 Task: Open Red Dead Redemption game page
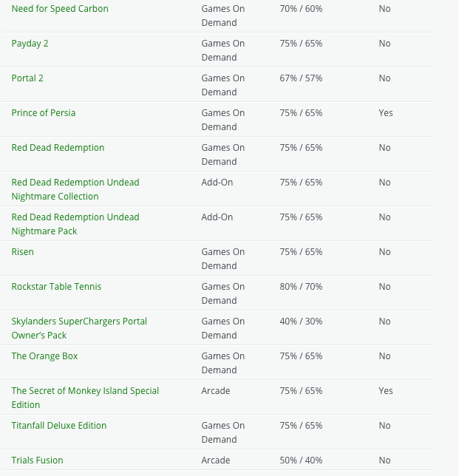(x=58, y=148)
